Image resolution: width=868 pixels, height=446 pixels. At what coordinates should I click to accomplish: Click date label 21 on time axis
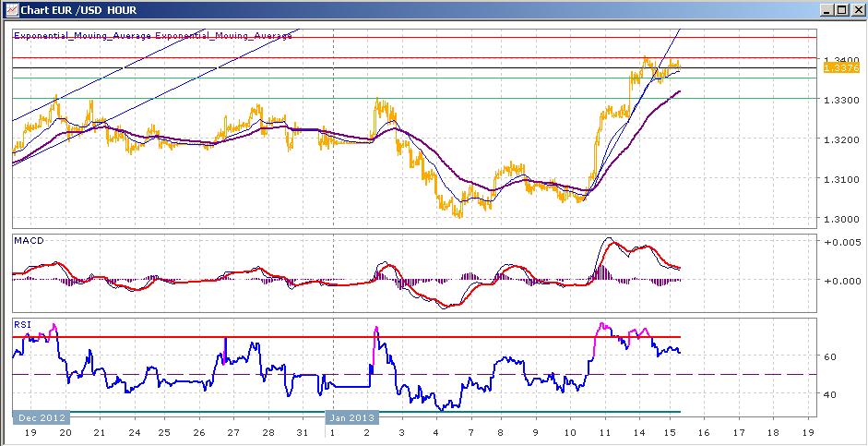click(x=100, y=433)
